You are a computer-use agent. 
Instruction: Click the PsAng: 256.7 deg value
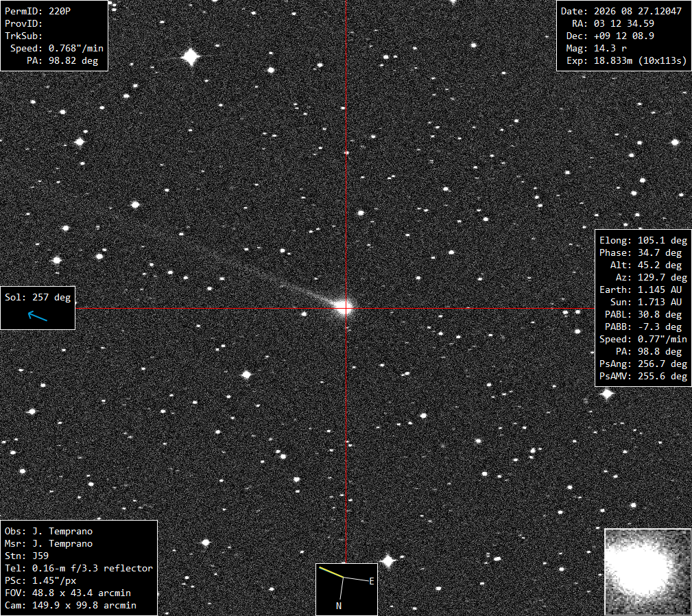(x=643, y=364)
